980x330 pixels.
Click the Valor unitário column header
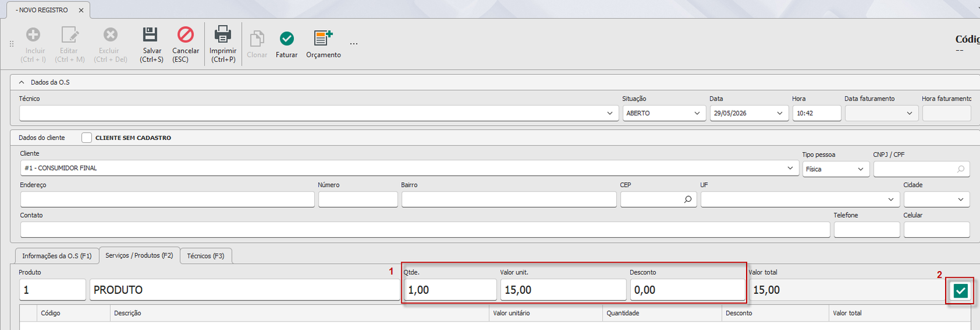coord(546,313)
